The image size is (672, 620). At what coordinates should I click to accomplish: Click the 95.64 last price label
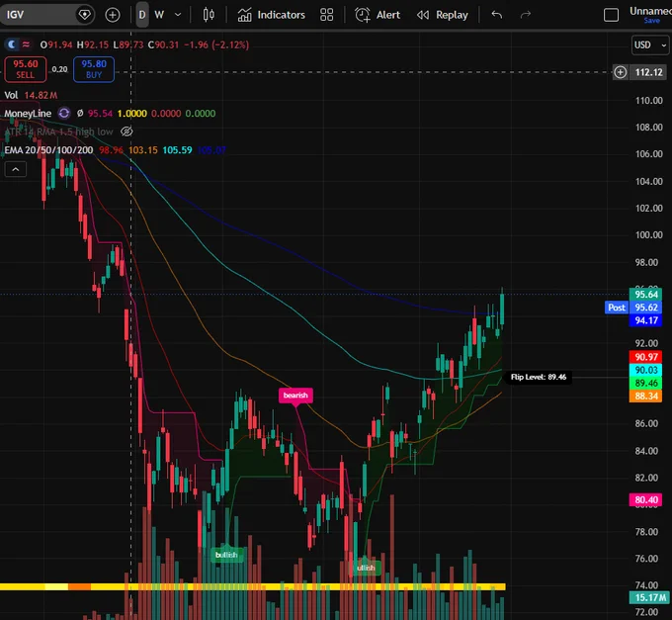[x=646, y=295]
